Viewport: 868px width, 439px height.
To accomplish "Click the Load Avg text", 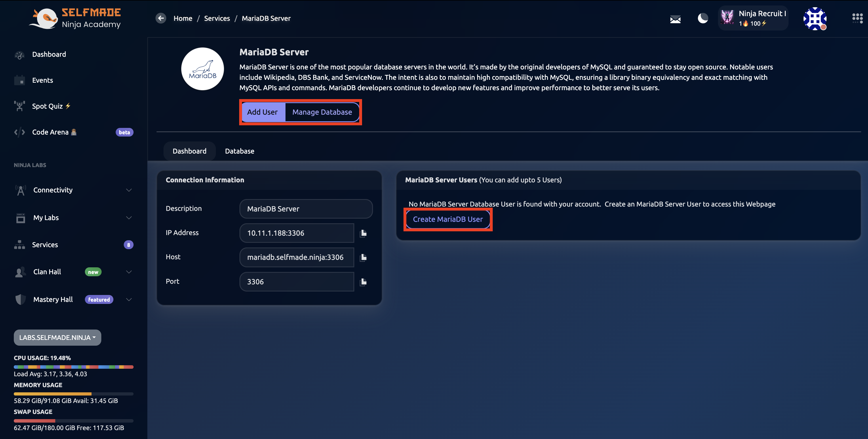I will pos(50,374).
